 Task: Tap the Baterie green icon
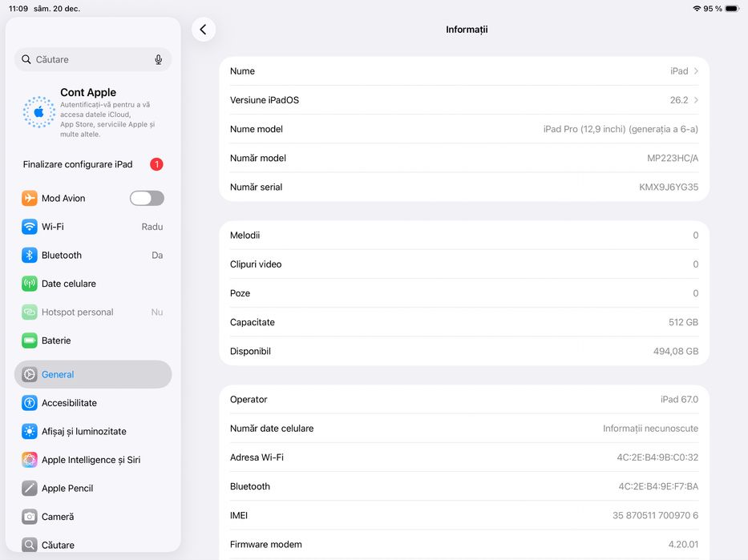(x=29, y=340)
